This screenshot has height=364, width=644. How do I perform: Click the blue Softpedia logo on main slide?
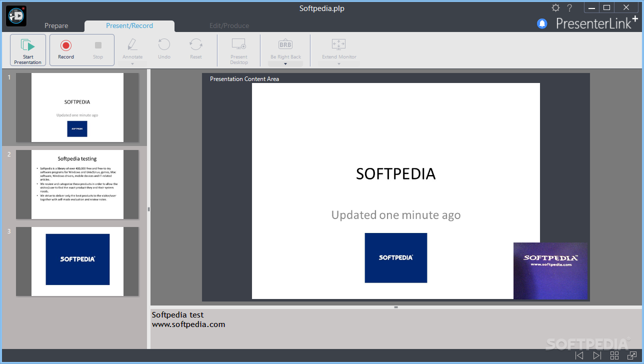coord(396,258)
